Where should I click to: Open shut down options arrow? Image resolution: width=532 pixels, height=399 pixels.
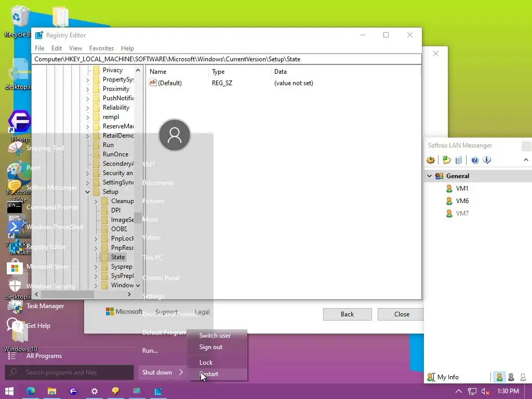click(x=181, y=373)
